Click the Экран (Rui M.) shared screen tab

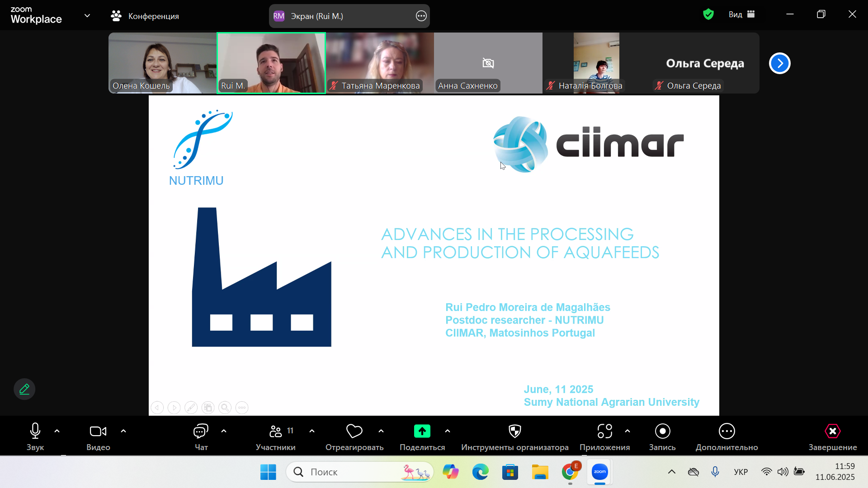[x=349, y=16]
